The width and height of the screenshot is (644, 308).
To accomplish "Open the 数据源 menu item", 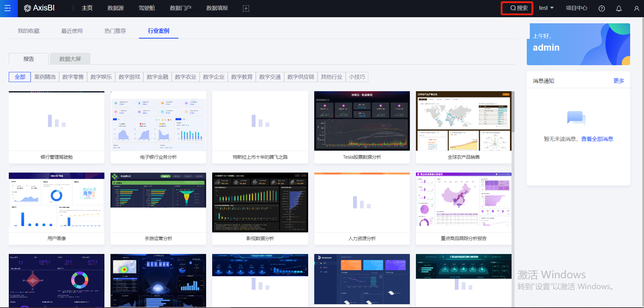I will point(116,8).
